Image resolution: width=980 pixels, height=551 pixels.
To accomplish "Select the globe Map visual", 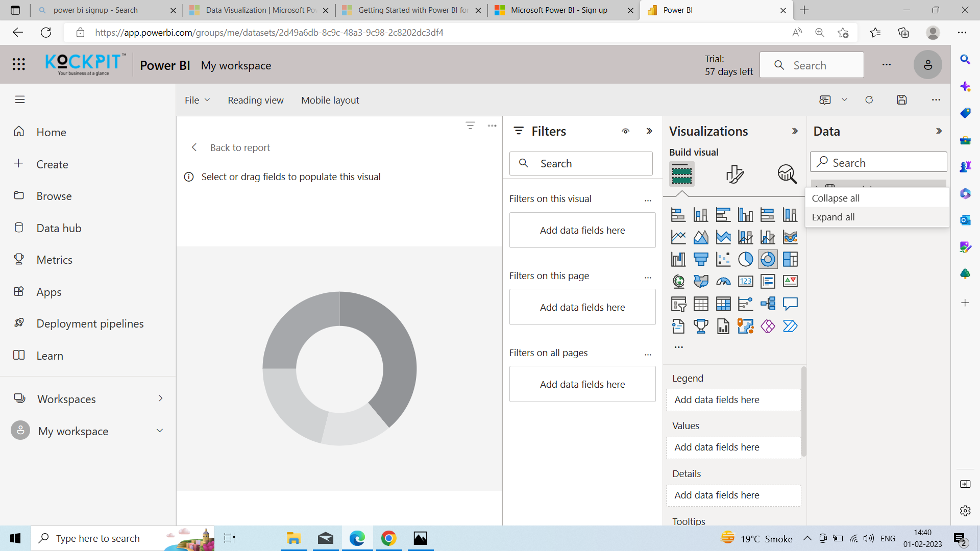I will [x=678, y=281].
